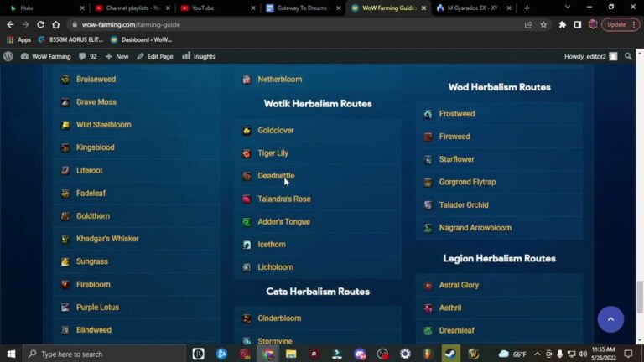Open Chrome extensions puzzle icon
Screen dimensions: 644x362
tap(563, 24)
